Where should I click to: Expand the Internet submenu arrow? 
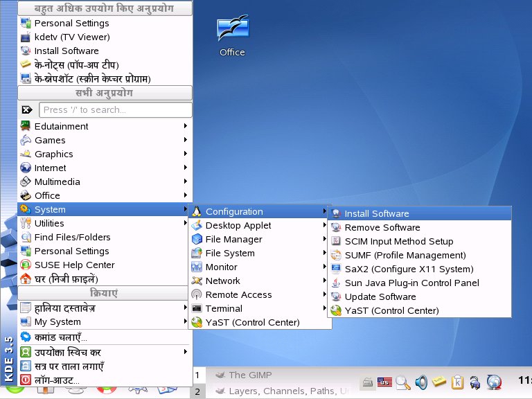click(185, 168)
